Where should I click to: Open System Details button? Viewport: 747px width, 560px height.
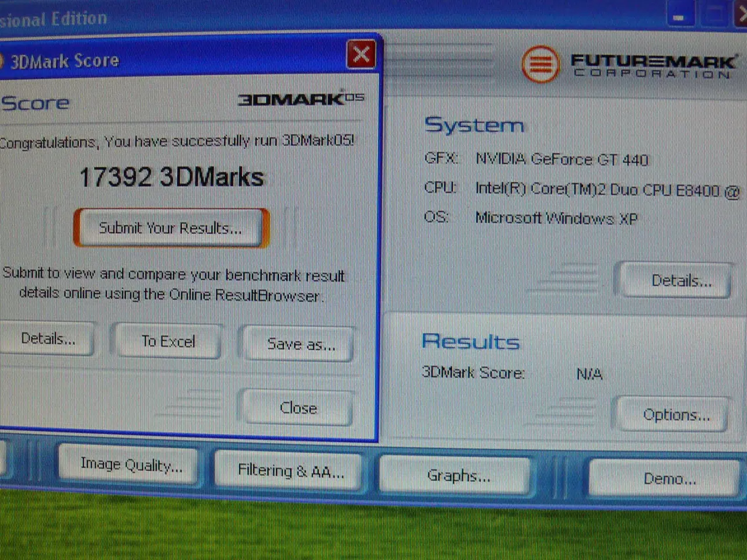click(680, 281)
